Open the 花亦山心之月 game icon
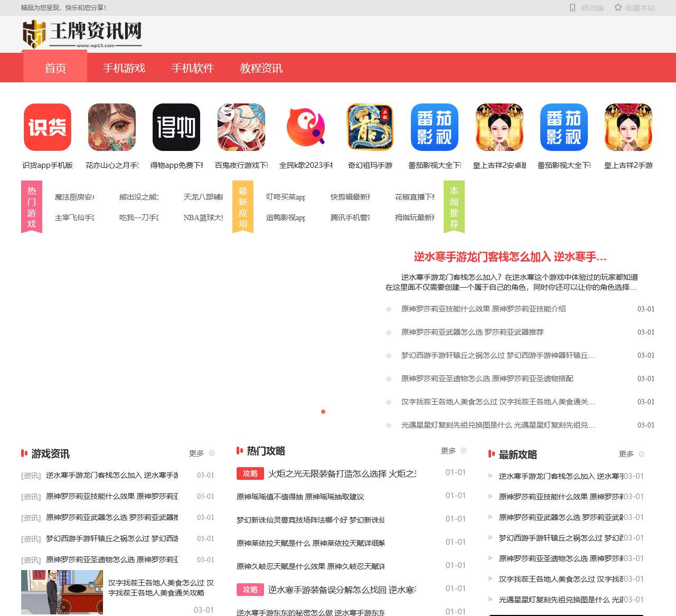Viewport: 676px width, 616px height. click(112, 127)
